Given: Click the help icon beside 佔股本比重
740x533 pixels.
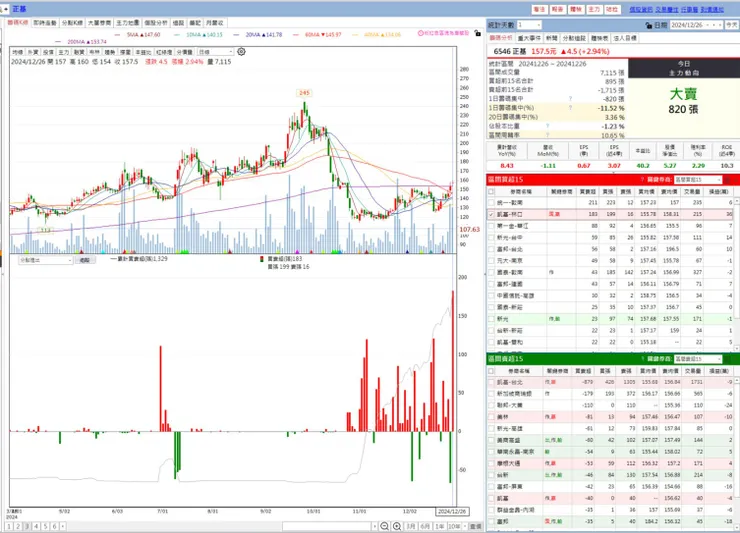Looking at the screenshot, I should click(x=547, y=126).
